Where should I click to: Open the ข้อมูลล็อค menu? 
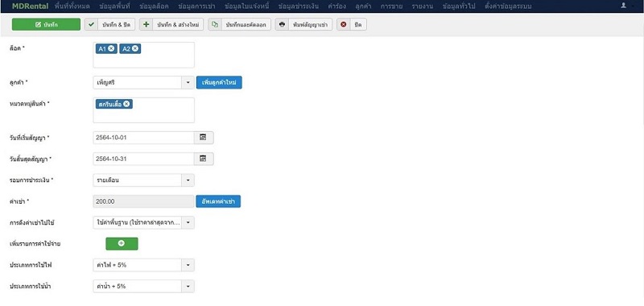point(154,6)
